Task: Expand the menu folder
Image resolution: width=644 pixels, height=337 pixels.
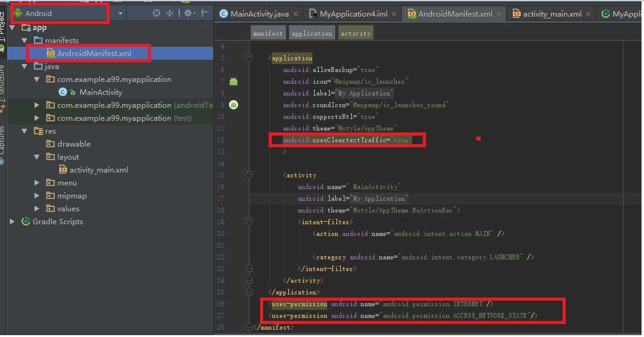Action: (x=37, y=182)
